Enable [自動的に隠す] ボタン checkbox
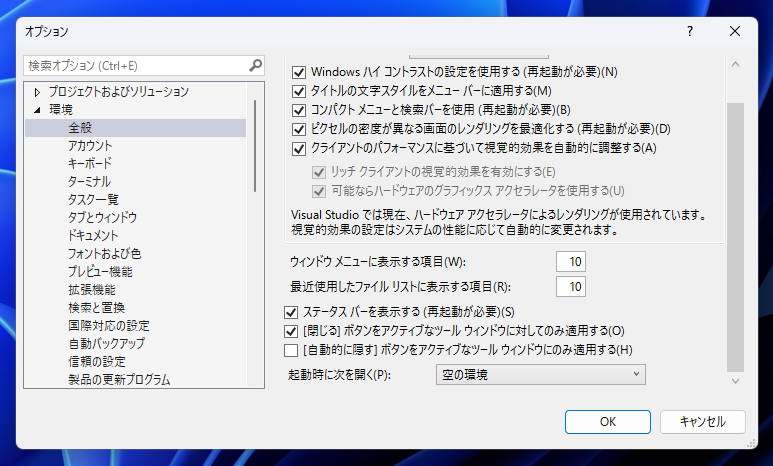This screenshot has height=466, width=773. tap(291, 350)
